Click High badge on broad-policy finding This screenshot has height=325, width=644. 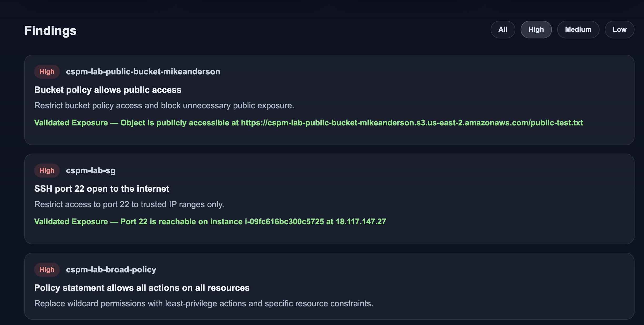(x=47, y=270)
